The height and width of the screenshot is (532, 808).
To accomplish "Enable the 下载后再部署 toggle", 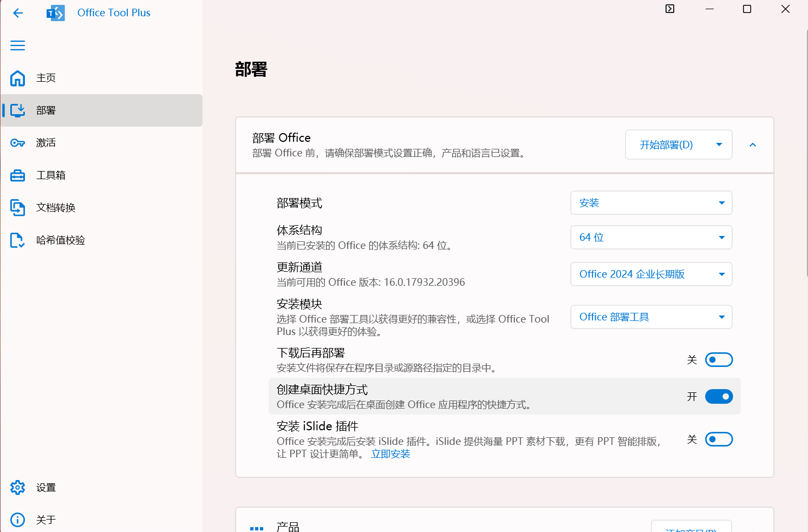I will 719,360.
